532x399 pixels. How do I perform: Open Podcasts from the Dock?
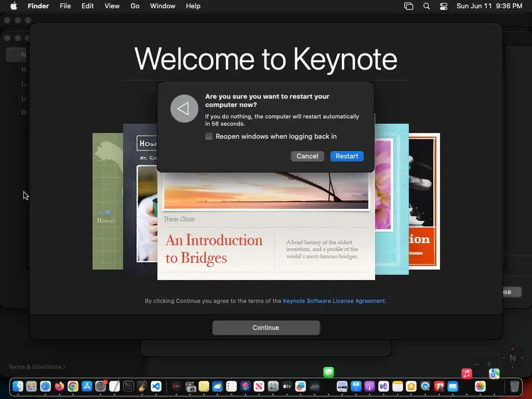(370, 386)
